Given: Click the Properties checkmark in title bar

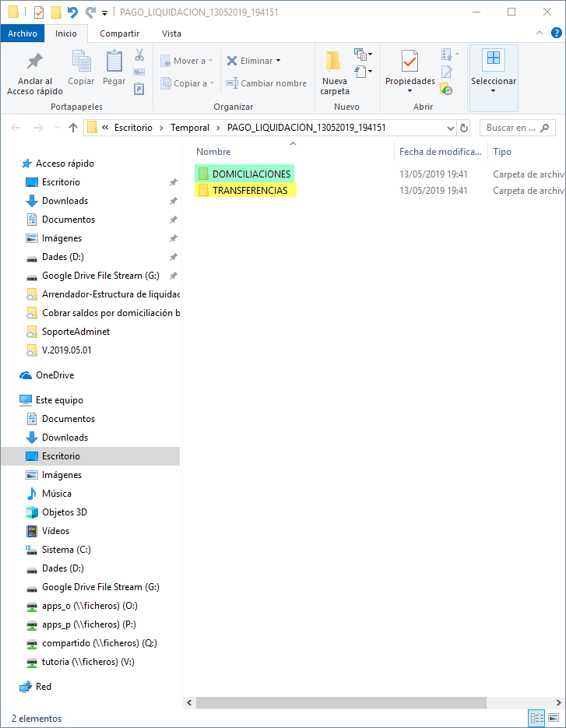Looking at the screenshot, I should click(x=39, y=12).
